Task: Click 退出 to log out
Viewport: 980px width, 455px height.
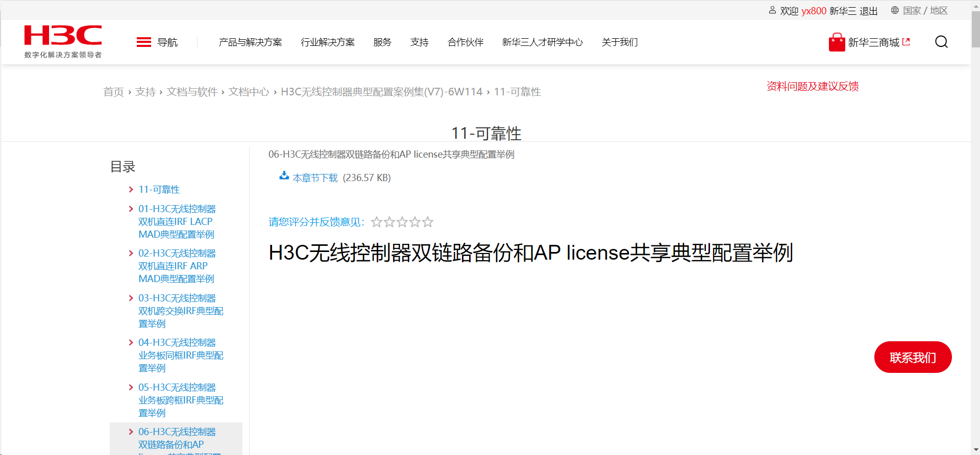Action: (x=869, y=11)
